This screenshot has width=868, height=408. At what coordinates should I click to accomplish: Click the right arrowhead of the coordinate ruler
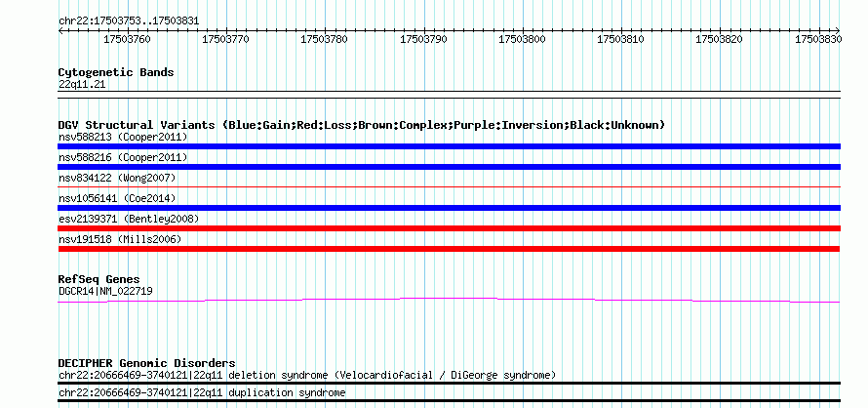point(837,31)
